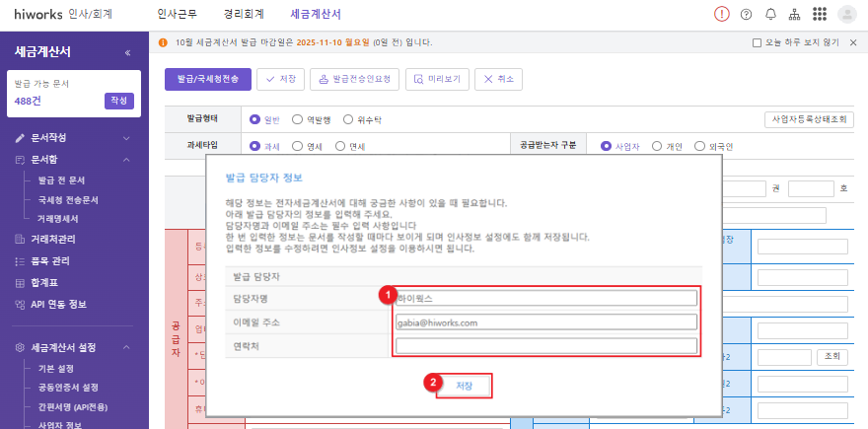Collapse the sidebar with double-arrow icon
The height and width of the screenshot is (429, 868).
[127, 52]
